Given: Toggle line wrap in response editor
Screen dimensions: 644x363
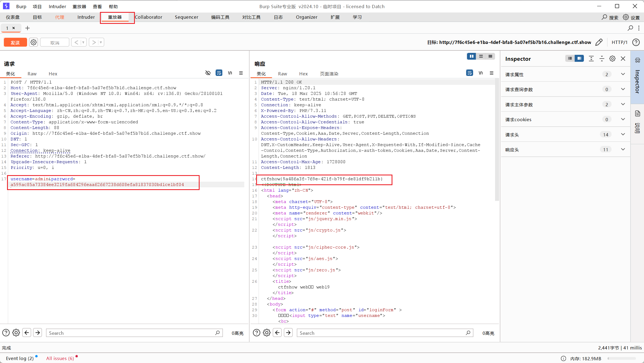Looking at the screenshot, I should pos(470,73).
